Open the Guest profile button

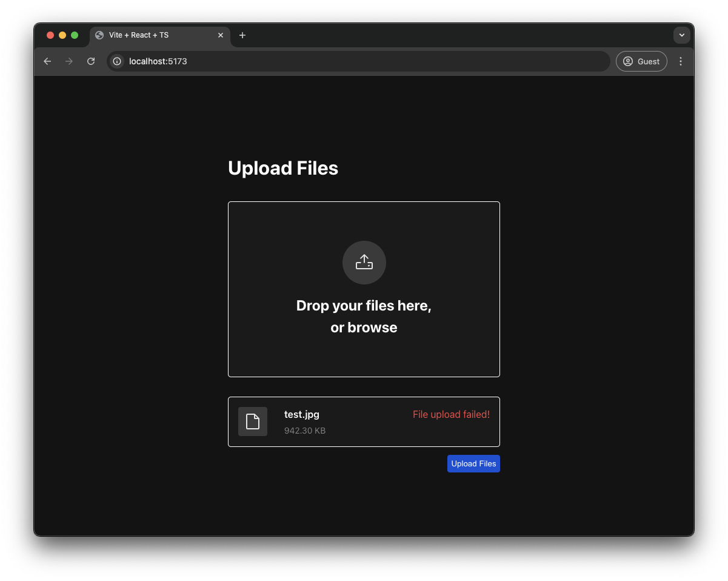[641, 61]
